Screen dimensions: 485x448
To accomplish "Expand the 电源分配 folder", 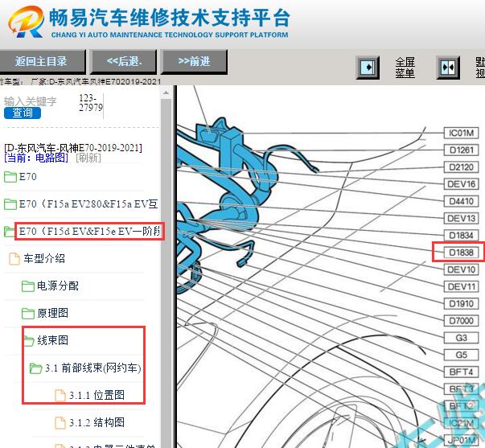I will click(x=58, y=286).
